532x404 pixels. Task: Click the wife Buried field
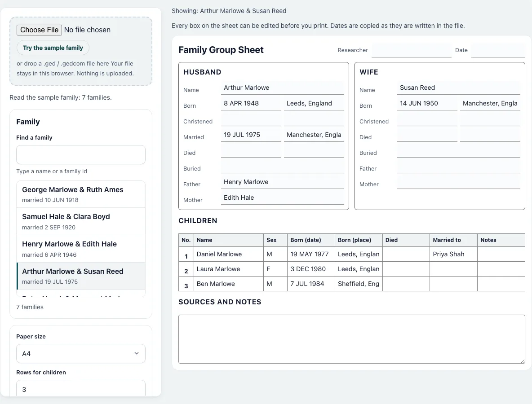[x=459, y=150]
